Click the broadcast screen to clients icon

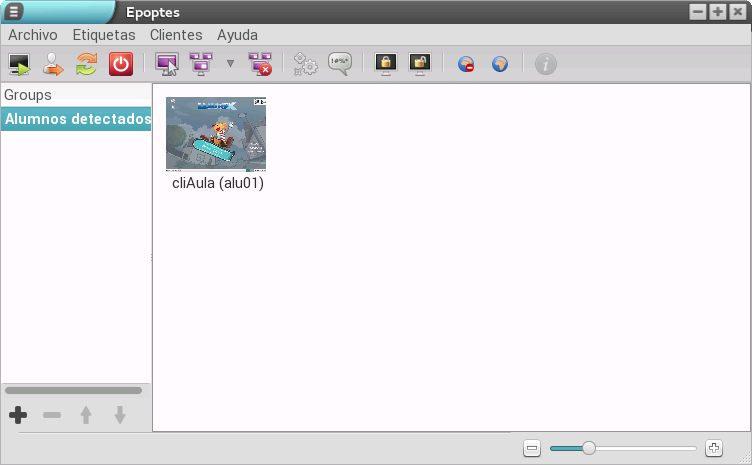[x=200, y=65]
